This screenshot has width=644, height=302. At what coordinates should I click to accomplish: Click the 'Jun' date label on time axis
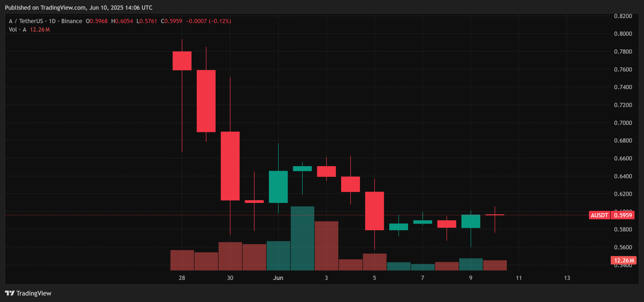pos(278,278)
